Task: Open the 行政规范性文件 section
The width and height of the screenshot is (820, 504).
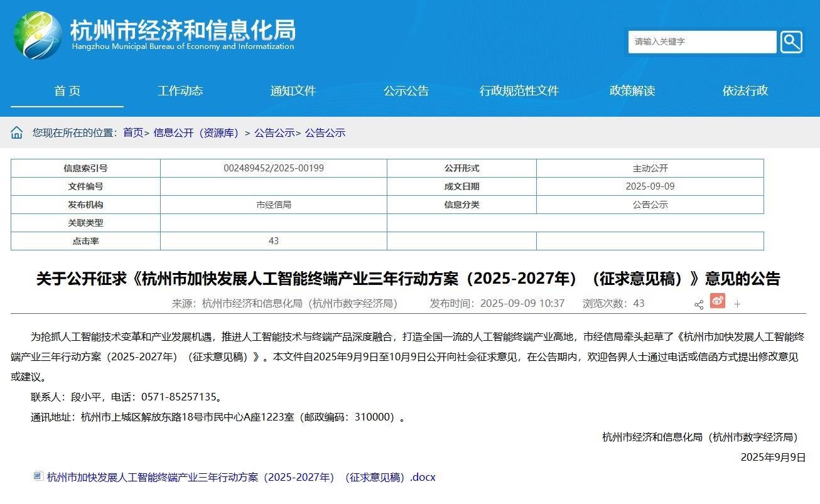Action: (x=519, y=90)
